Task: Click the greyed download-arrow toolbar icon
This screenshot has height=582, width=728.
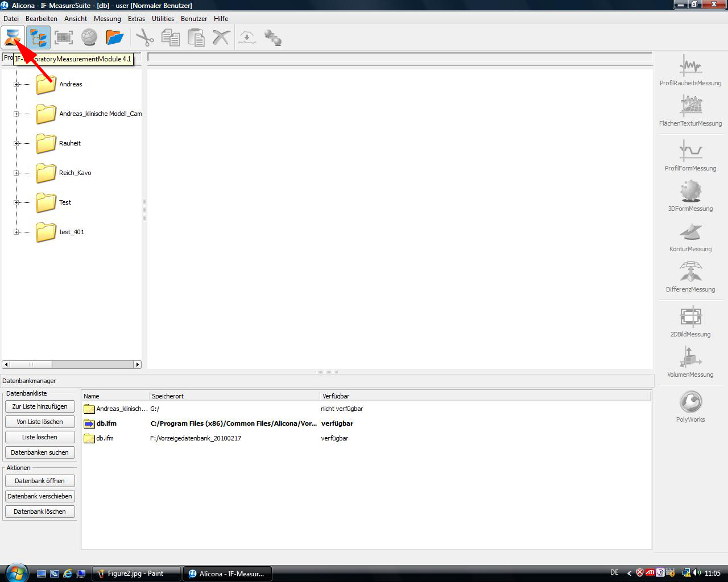Action: (247, 38)
